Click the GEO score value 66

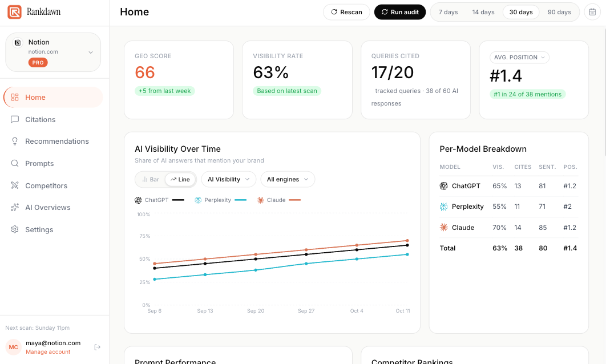tap(144, 72)
